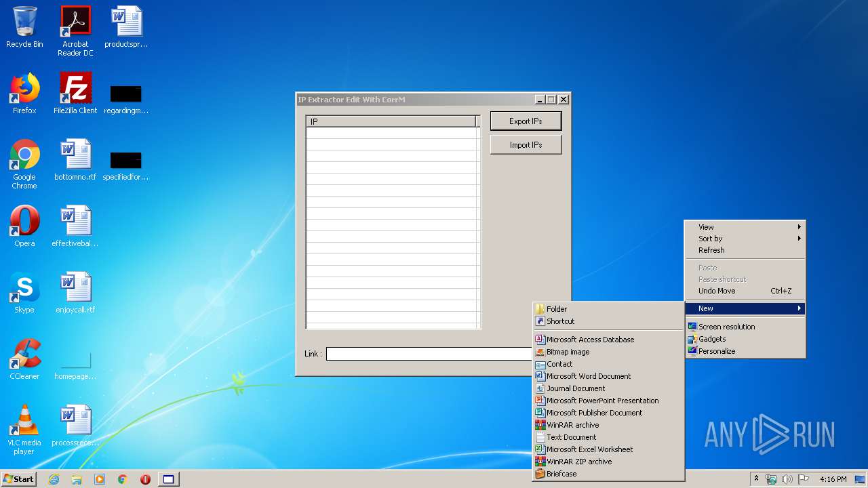Click the volume speaker tray icon
The height and width of the screenshot is (488, 868).
(787, 479)
